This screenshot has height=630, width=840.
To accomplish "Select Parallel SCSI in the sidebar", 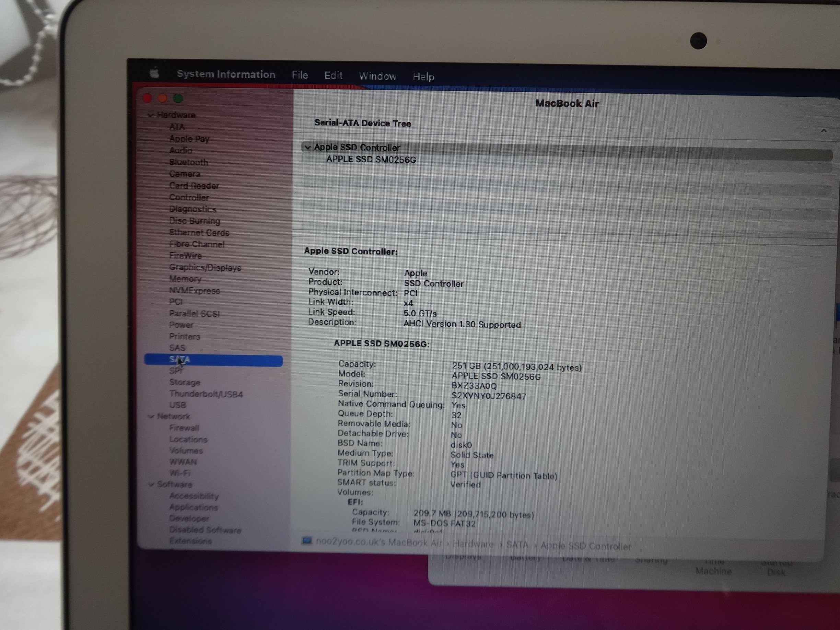I will (195, 314).
